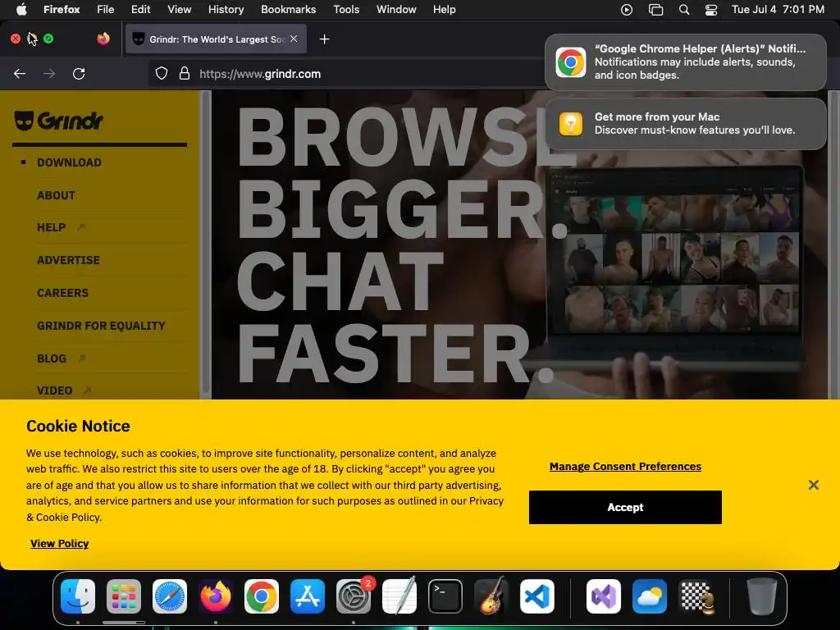Open the Weather app from the Dock
Screen dimensions: 840x630
pyautogui.click(x=650, y=596)
